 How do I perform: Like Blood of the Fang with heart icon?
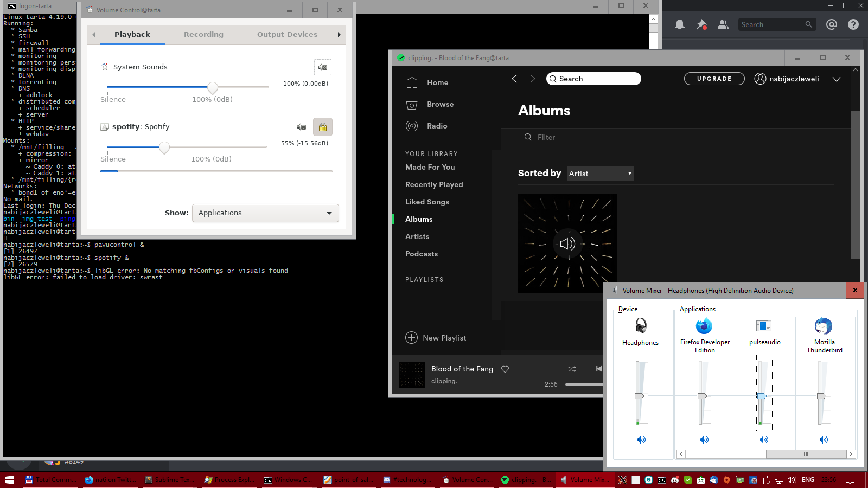[505, 369]
